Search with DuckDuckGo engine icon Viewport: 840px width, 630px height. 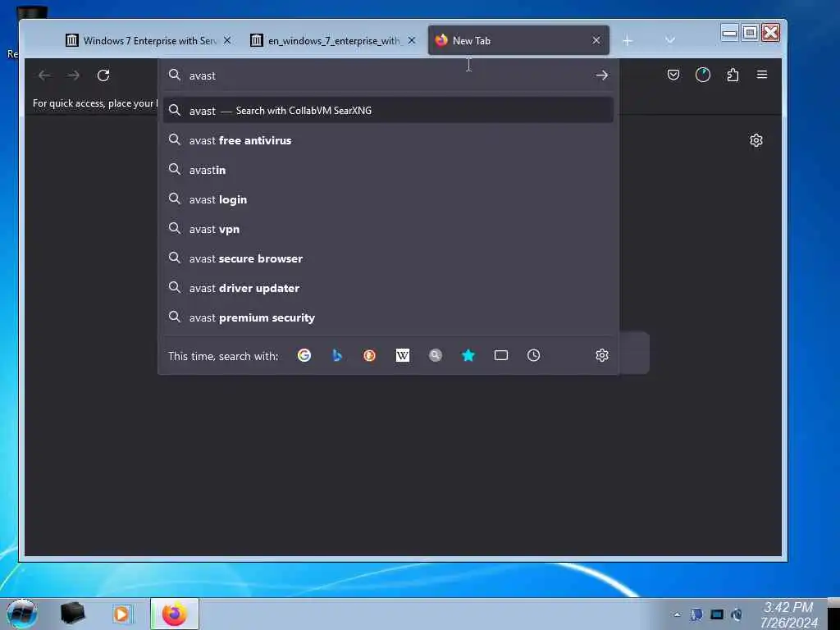(x=370, y=355)
